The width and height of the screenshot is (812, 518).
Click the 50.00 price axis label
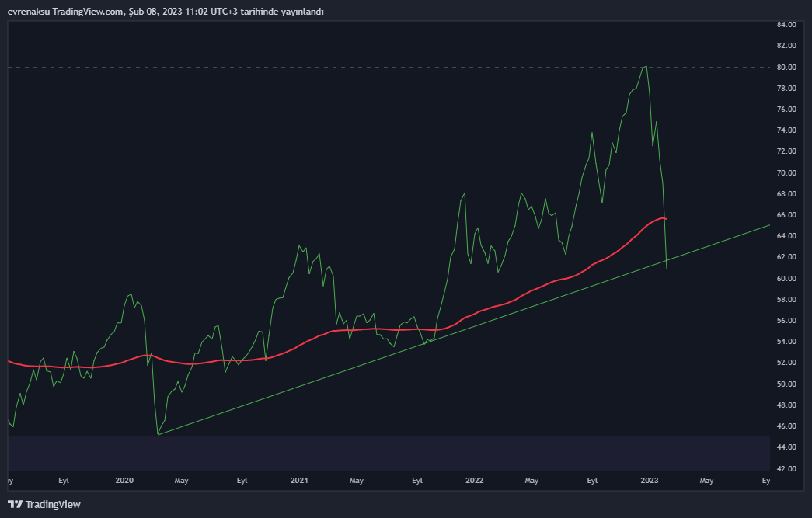point(786,384)
